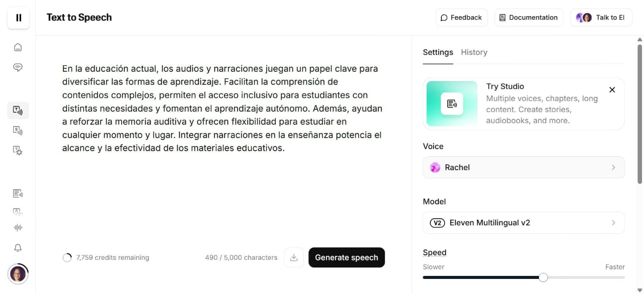The height and width of the screenshot is (294, 644).
Task: Adjust the Speed slider handle
Action: pyautogui.click(x=543, y=277)
